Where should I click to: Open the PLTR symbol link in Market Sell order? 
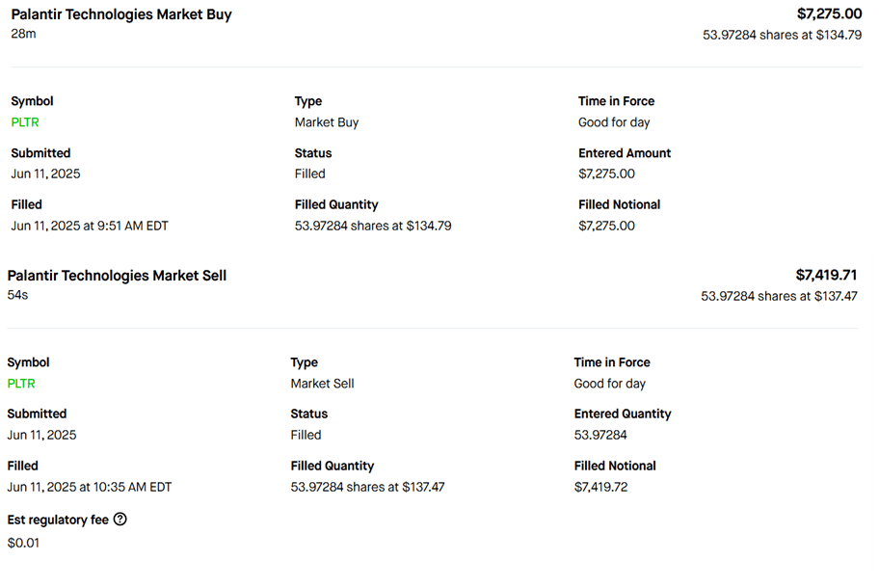(x=21, y=384)
